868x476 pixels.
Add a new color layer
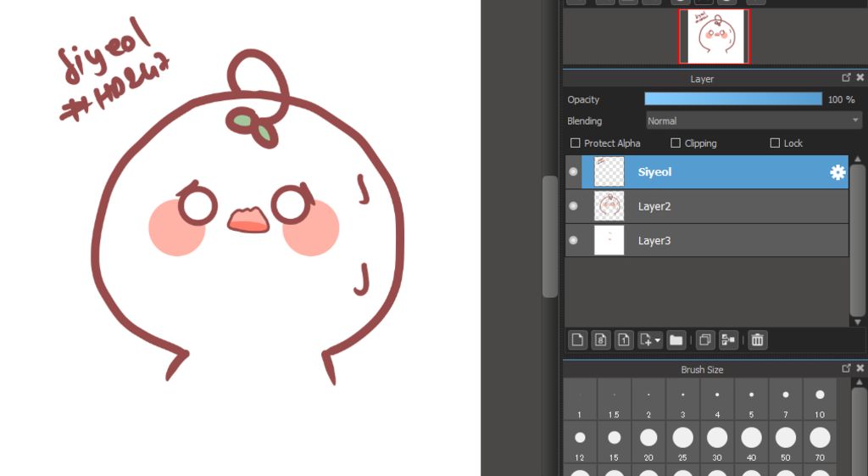[577, 339]
